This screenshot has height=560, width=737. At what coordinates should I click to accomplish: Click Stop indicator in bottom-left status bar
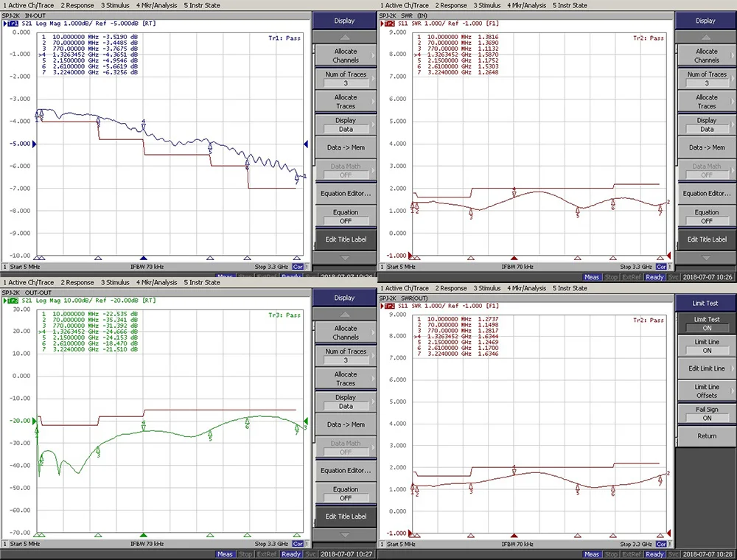click(x=245, y=554)
